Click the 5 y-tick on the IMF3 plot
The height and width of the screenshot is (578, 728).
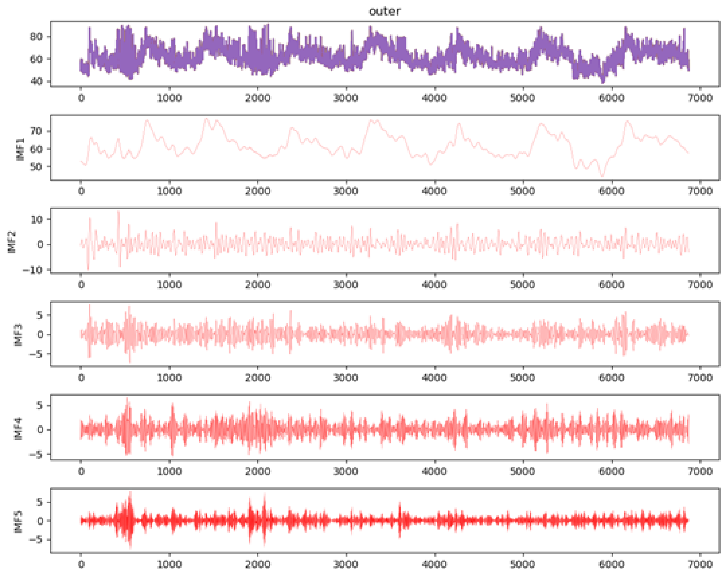click(x=40, y=315)
